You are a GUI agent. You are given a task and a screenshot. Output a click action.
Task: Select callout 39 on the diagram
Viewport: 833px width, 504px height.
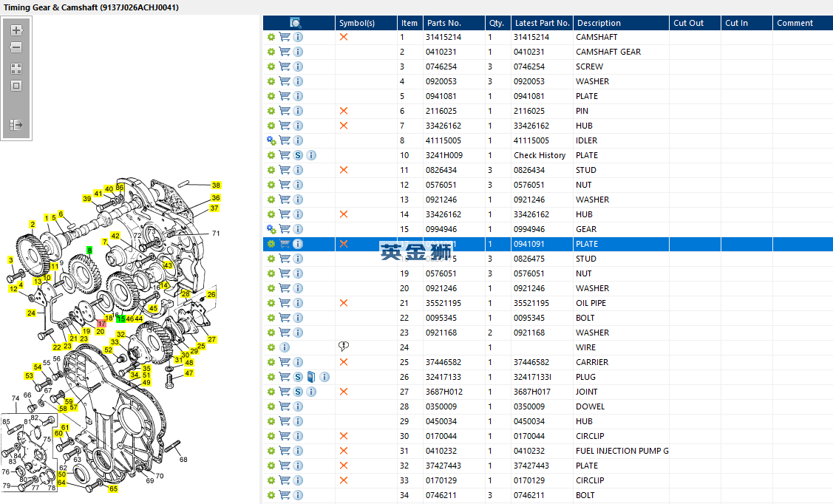point(86,199)
